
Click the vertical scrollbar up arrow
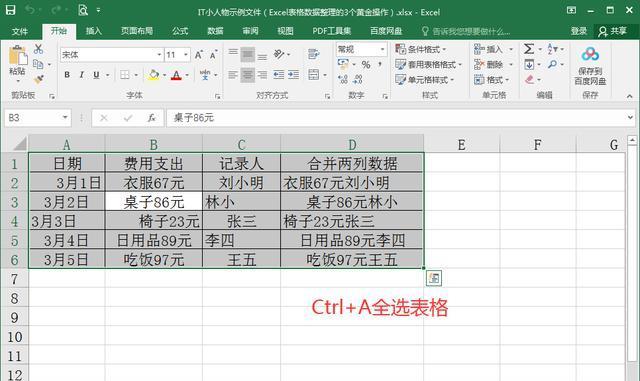[x=632, y=140]
